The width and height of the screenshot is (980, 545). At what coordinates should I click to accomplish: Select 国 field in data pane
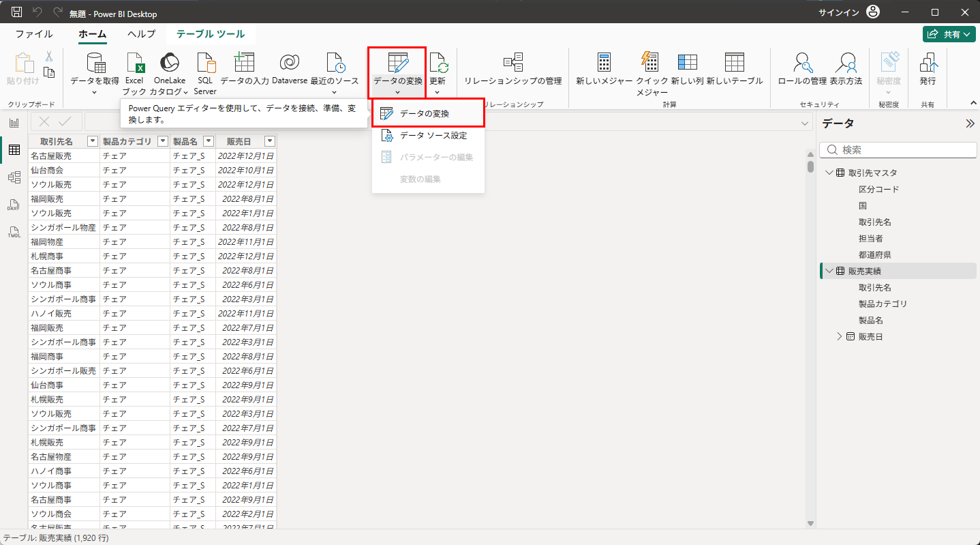pyautogui.click(x=863, y=205)
